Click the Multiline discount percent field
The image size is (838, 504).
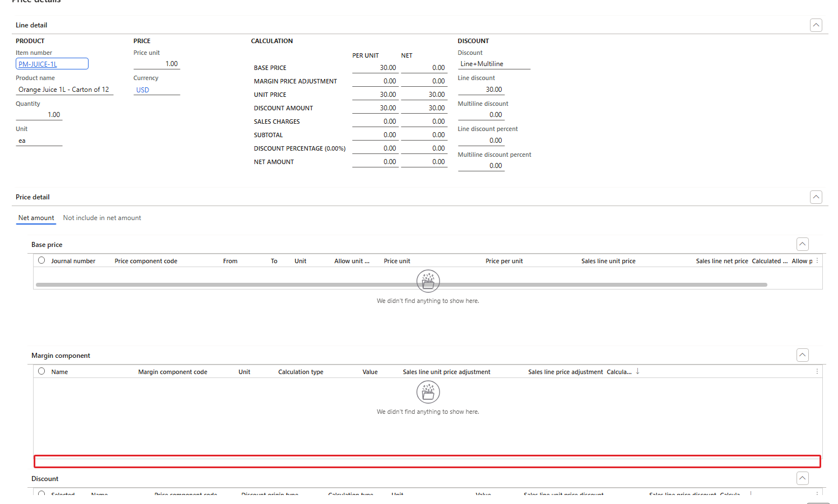point(481,166)
